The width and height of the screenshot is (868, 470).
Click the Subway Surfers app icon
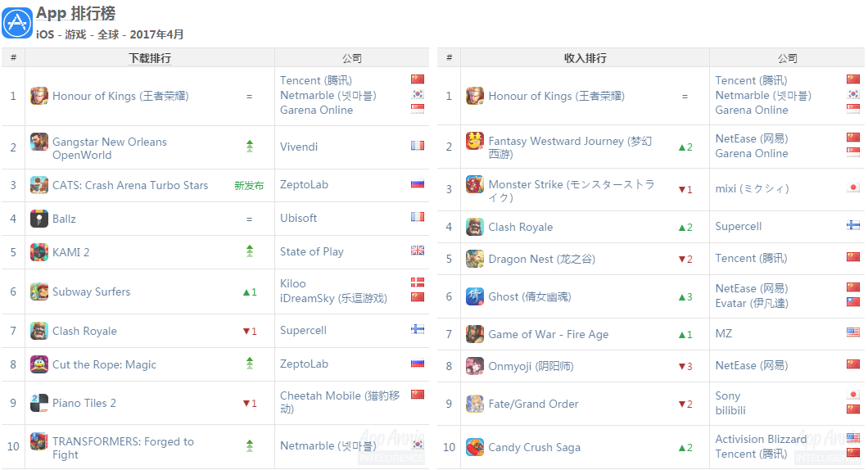(x=38, y=291)
